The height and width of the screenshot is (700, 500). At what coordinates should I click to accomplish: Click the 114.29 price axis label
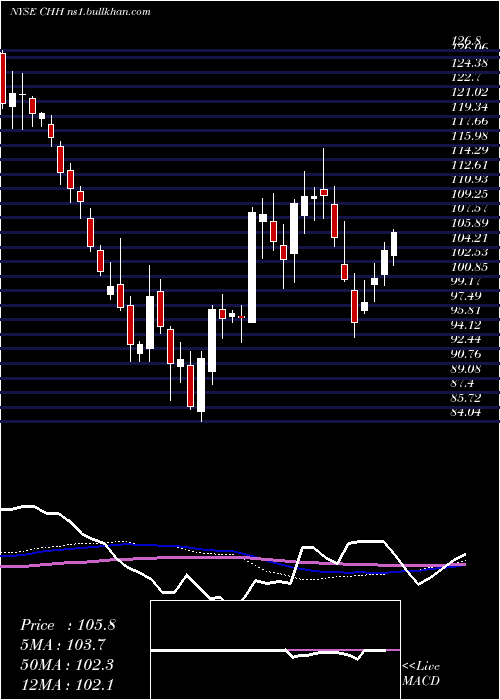tap(469, 150)
